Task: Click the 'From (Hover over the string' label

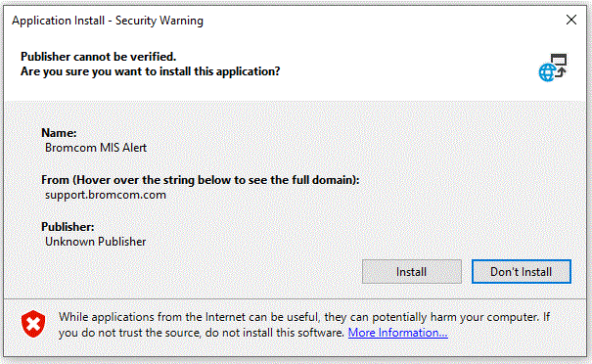Action: pos(200,180)
